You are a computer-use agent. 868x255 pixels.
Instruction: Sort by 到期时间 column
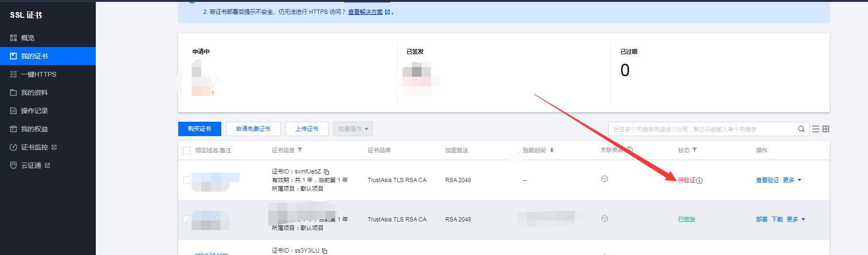click(x=552, y=150)
